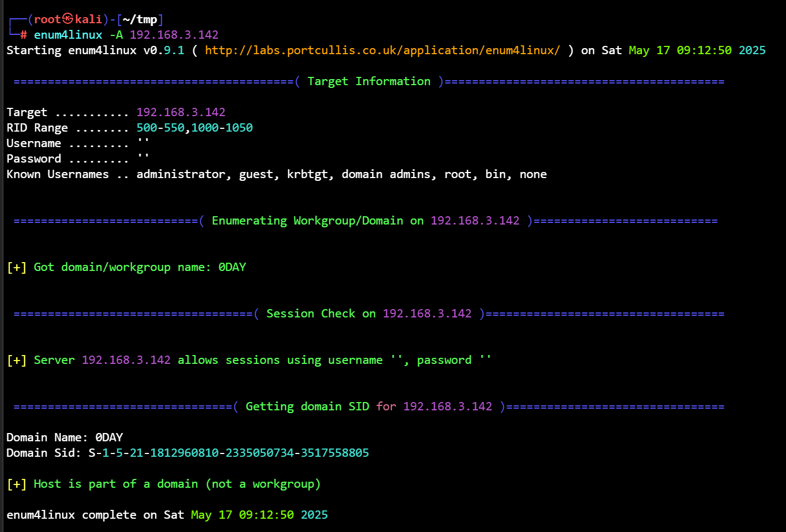Click the -A flag in the command
The height and width of the screenshot is (532, 786).
tap(116, 35)
